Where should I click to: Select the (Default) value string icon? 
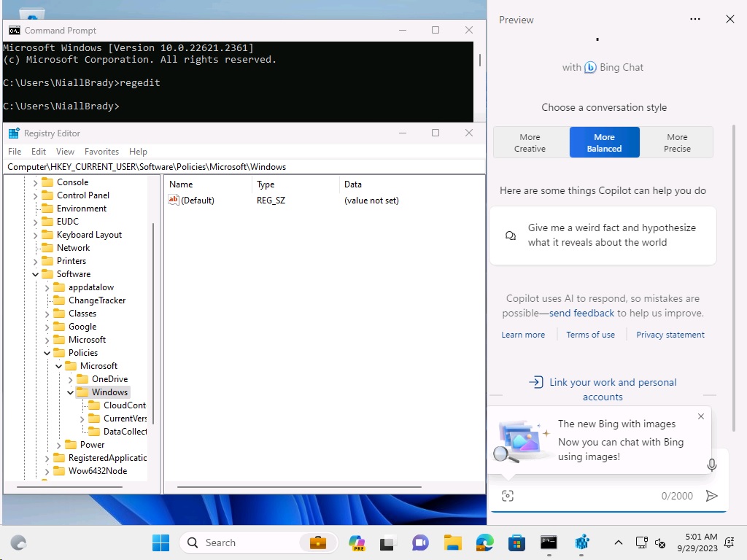pos(174,200)
